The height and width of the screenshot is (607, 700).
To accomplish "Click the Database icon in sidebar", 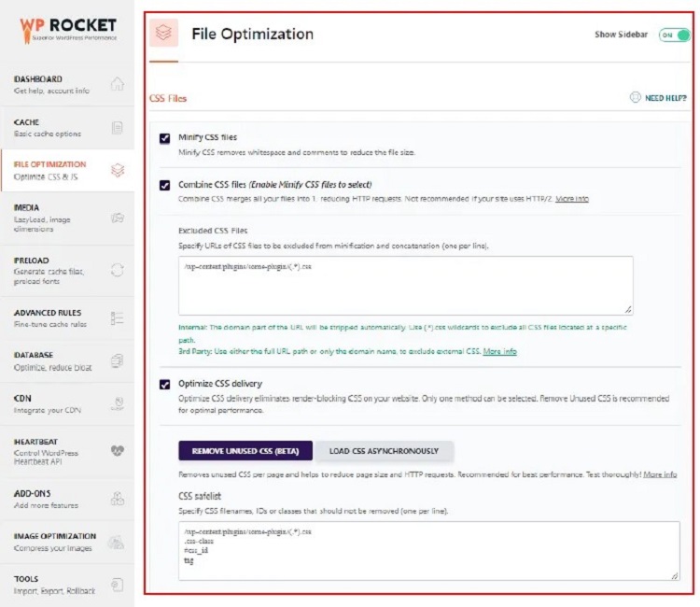I will [117, 360].
